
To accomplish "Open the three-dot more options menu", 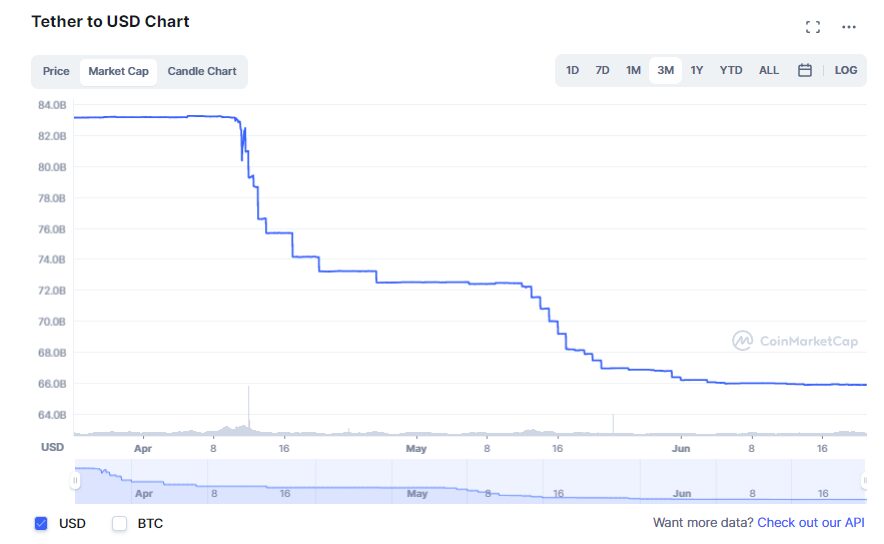I will click(x=848, y=26).
